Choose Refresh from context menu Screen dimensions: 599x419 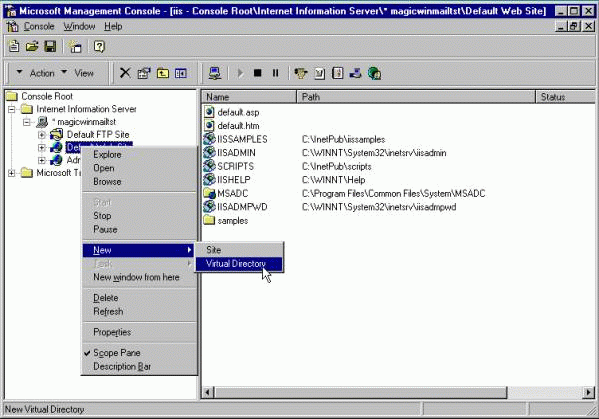click(x=139, y=312)
